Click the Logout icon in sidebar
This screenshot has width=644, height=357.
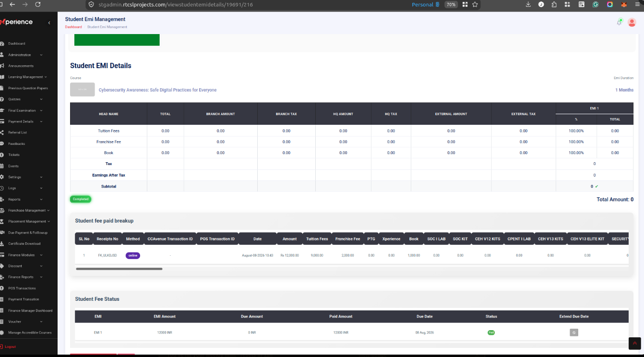coord(2,346)
